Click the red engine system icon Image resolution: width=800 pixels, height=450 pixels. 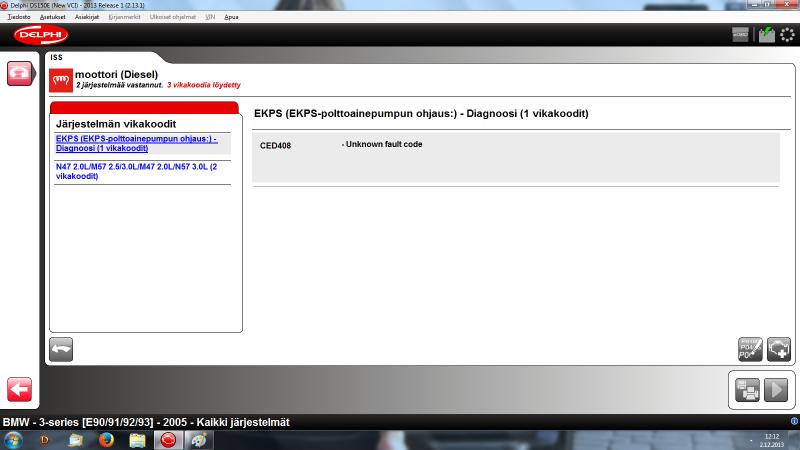point(60,79)
